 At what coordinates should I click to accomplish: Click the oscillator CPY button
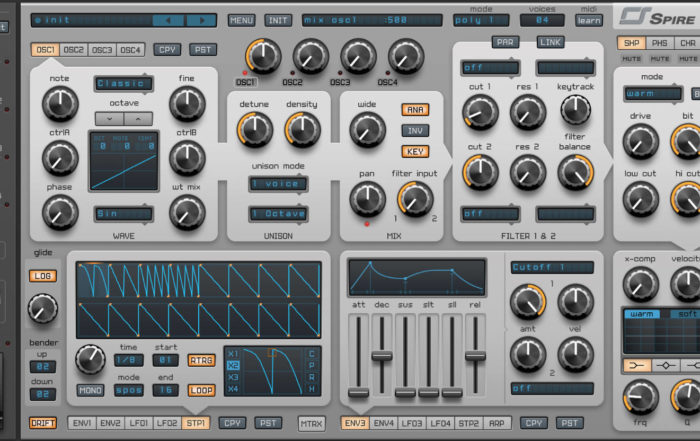[167, 50]
